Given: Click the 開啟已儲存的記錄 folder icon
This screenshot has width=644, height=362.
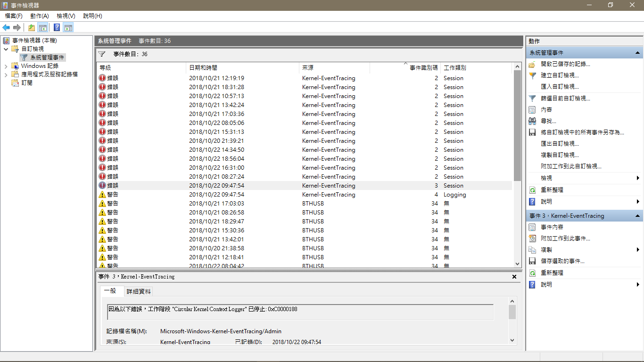Looking at the screenshot, I should click(x=532, y=64).
